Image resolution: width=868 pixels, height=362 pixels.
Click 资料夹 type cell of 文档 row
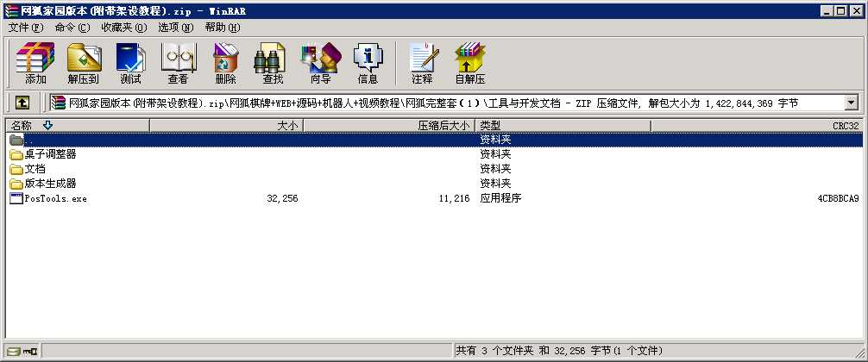pyautogui.click(x=495, y=169)
